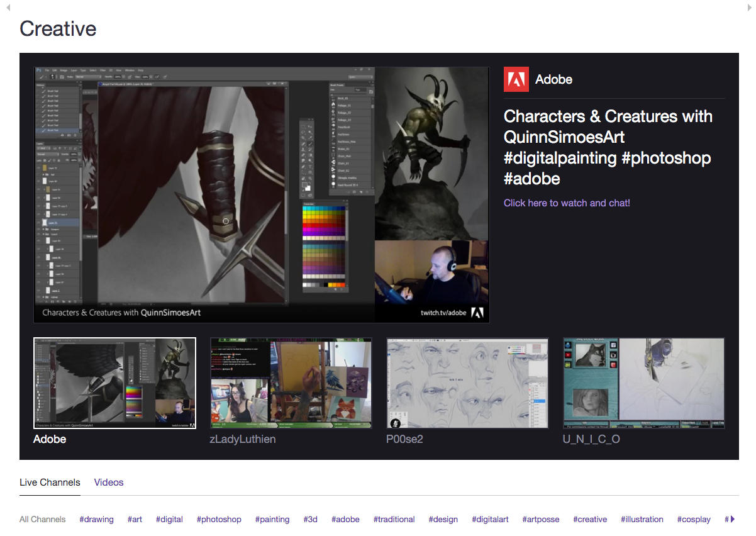Open zLadyLuthien's stream thumbnail

pyautogui.click(x=291, y=383)
